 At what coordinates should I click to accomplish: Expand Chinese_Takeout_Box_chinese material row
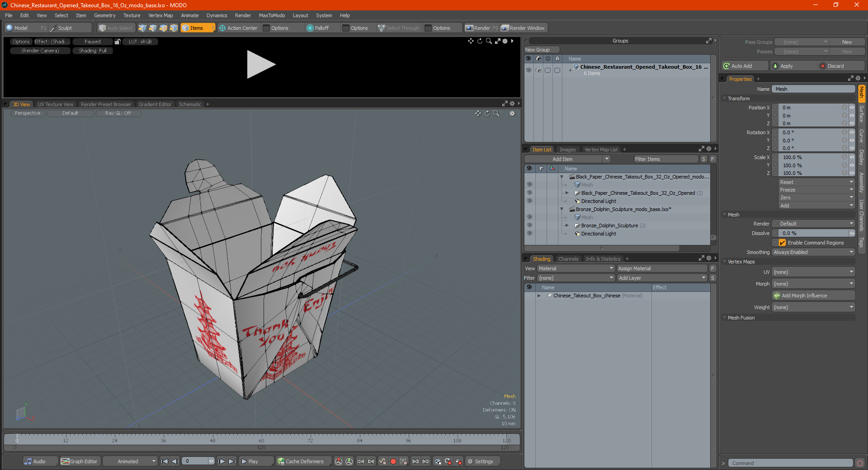(539, 296)
